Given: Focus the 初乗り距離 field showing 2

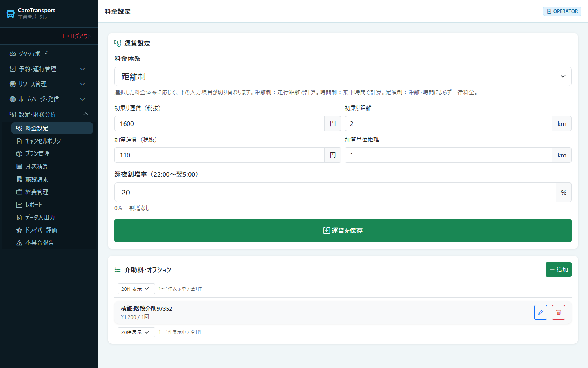Looking at the screenshot, I should click(448, 123).
